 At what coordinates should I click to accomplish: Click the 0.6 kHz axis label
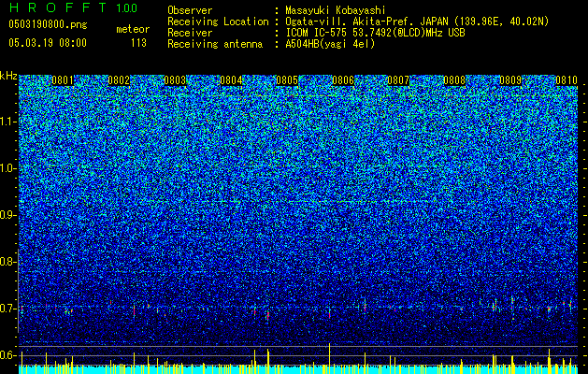(x=8, y=355)
